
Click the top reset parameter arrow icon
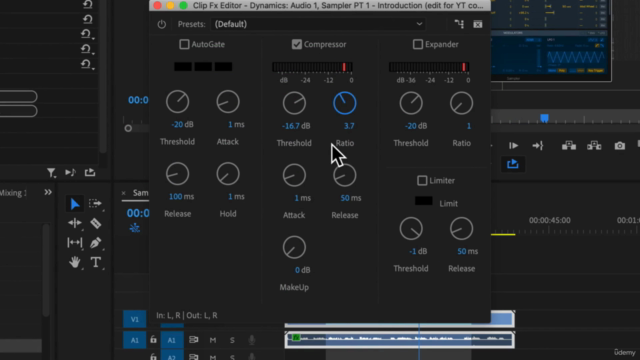click(x=88, y=4)
